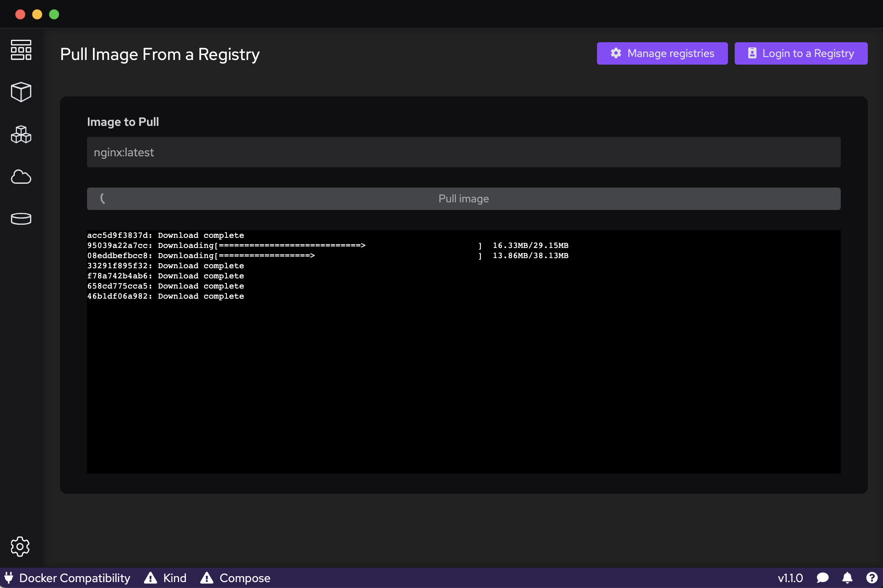
Task: Click the download progress bar for layer 95039a22a7cc
Action: pos(346,245)
